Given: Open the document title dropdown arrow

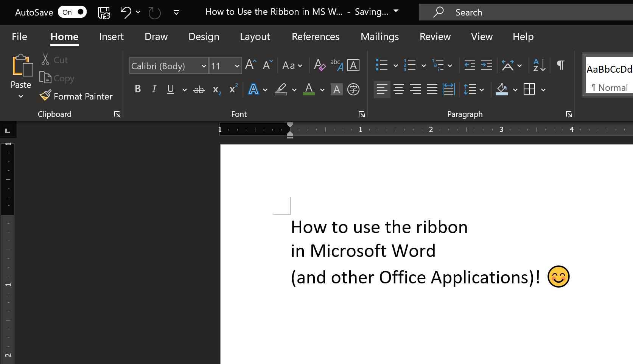Looking at the screenshot, I should [x=396, y=11].
